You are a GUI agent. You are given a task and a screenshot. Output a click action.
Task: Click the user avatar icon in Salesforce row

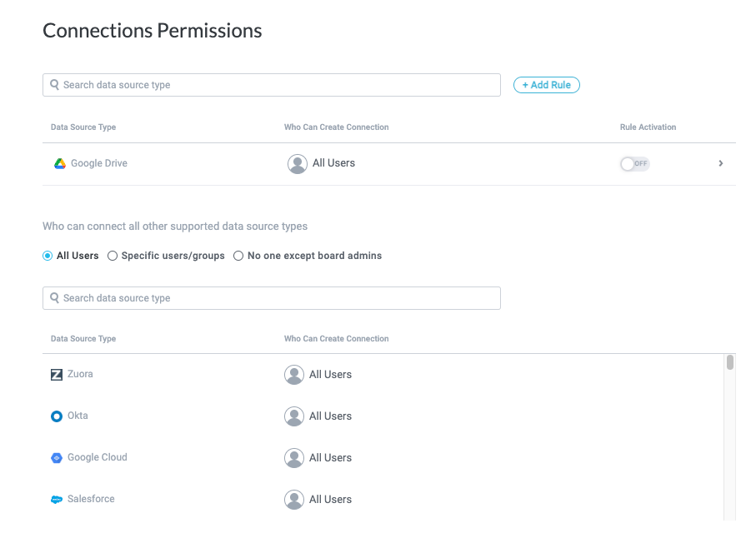point(293,499)
